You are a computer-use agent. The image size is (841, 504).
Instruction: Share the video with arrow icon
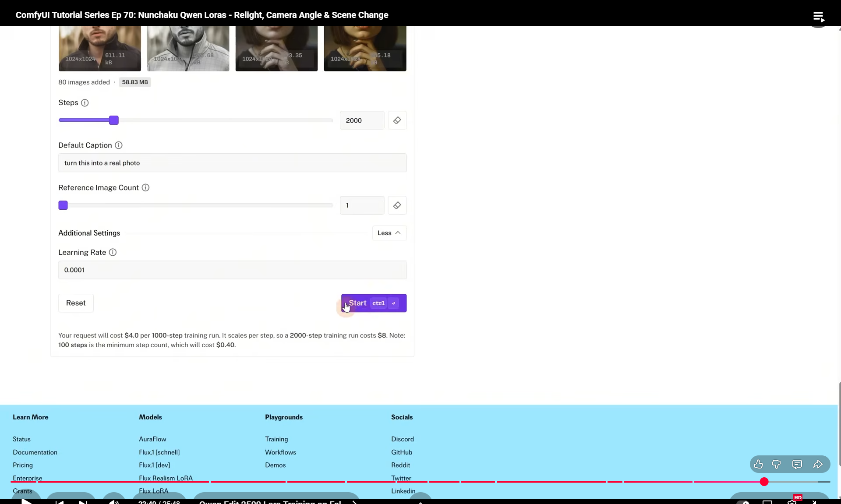click(x=818, y=465)
